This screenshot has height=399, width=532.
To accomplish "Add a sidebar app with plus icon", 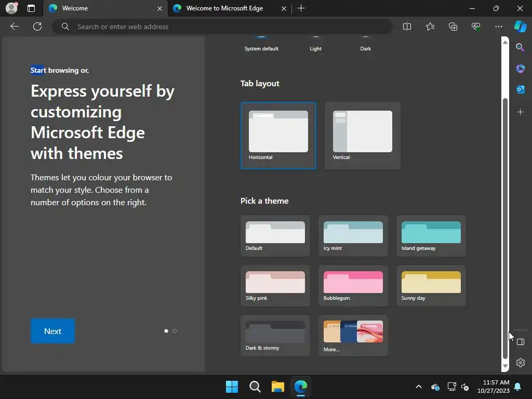I will point(520,112).
